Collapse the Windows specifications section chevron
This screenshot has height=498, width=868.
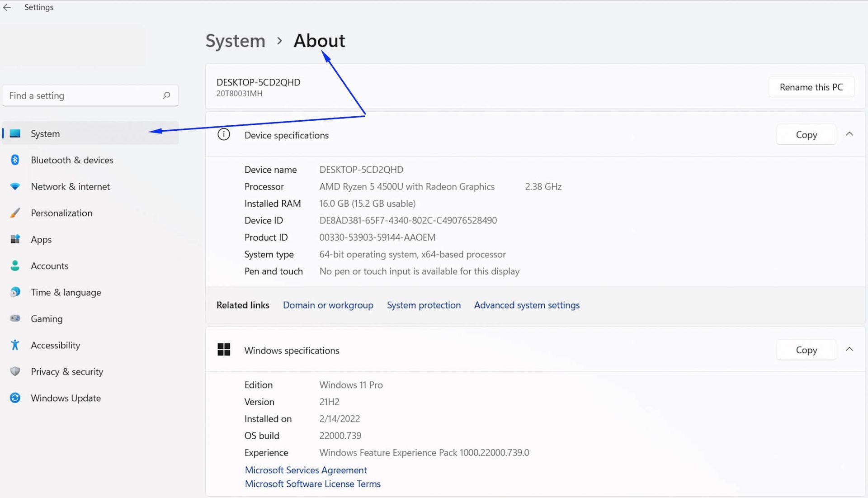[849, 349]
